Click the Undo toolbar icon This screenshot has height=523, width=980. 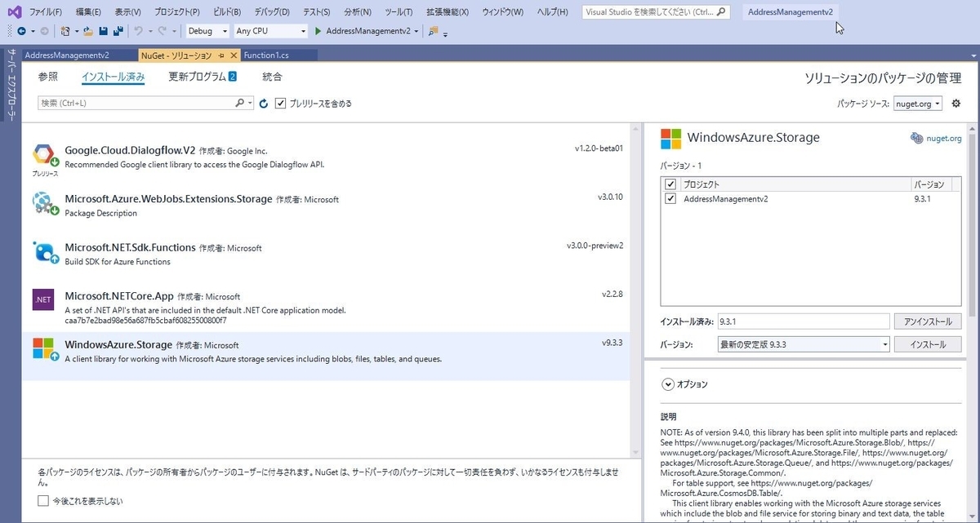tap(139, 30)
